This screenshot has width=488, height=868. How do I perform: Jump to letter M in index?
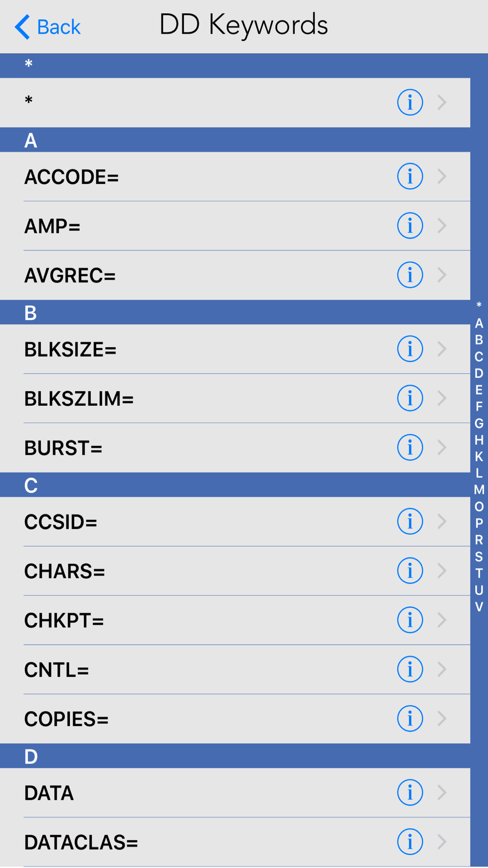click(479, 490)
